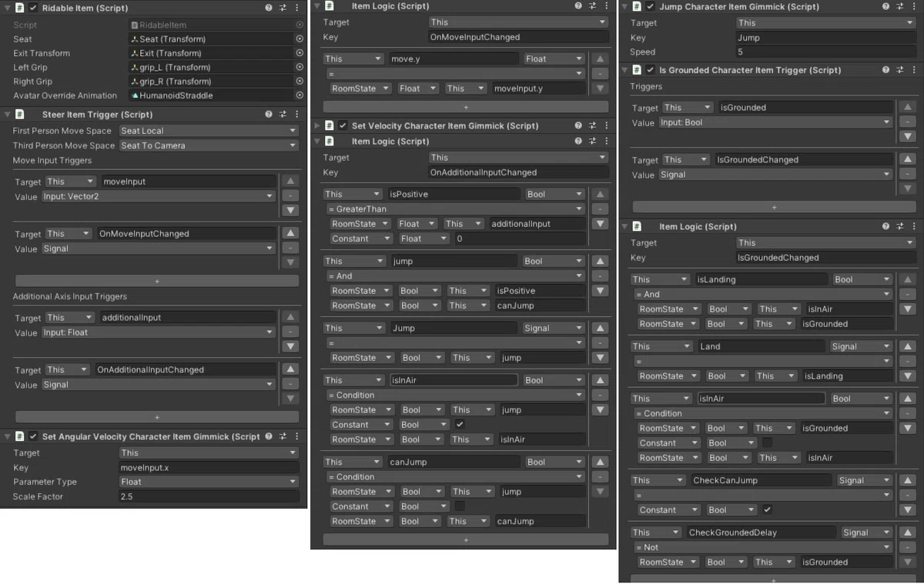Open the Input: Vector2 value dropdown

point(159,196)
